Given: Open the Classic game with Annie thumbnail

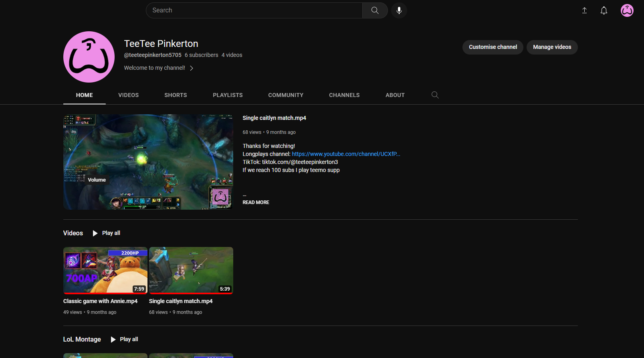Looking at the screenshot, I should point(105,271).
